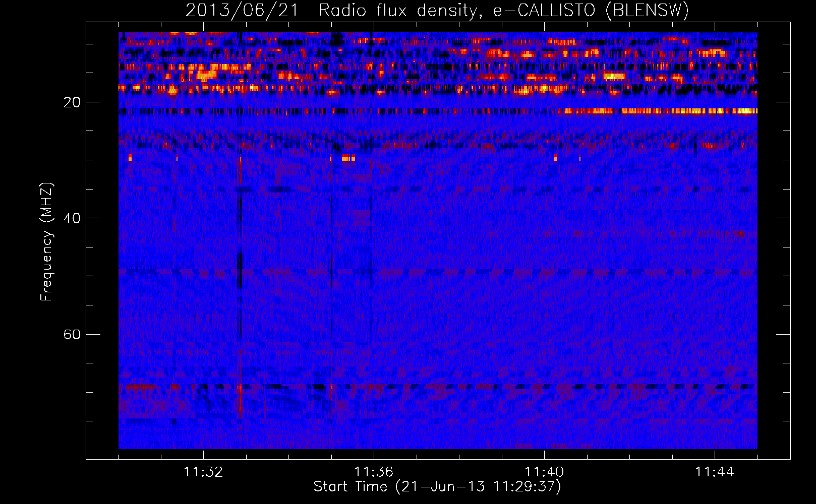Click the 11:44 time tick label

715,472
